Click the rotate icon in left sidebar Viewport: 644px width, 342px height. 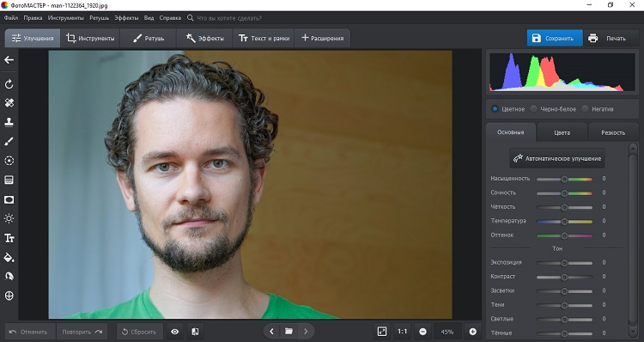coord(9,84)
